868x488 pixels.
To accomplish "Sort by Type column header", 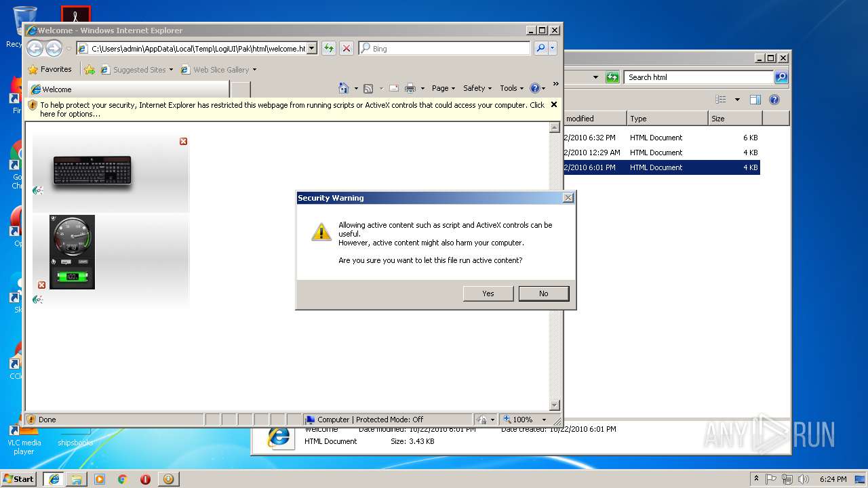I will [x=667, y=119].
